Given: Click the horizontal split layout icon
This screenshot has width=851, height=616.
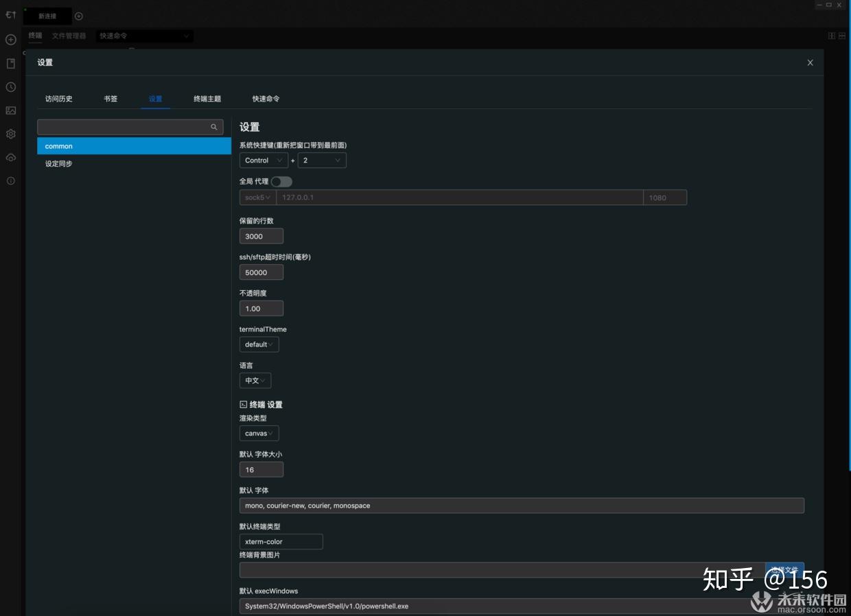Looking at the screenshot, I should [x=842, y=36].
